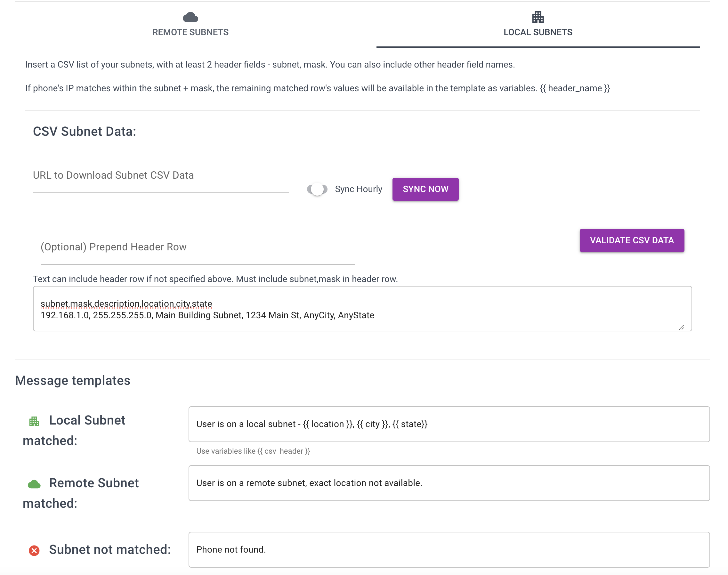The width and height of the screenshot is (728, 575).
Task: Click the cloud icon above Remote Subnets
Action: pyautogui.click(x=190, y=17)
